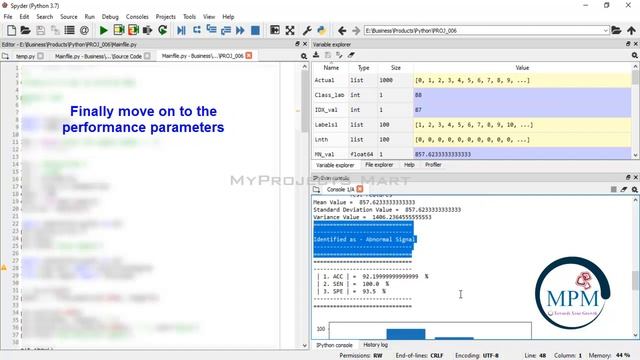Switch to the temp.py editor tab
The image size is (640, 360).
25,56
